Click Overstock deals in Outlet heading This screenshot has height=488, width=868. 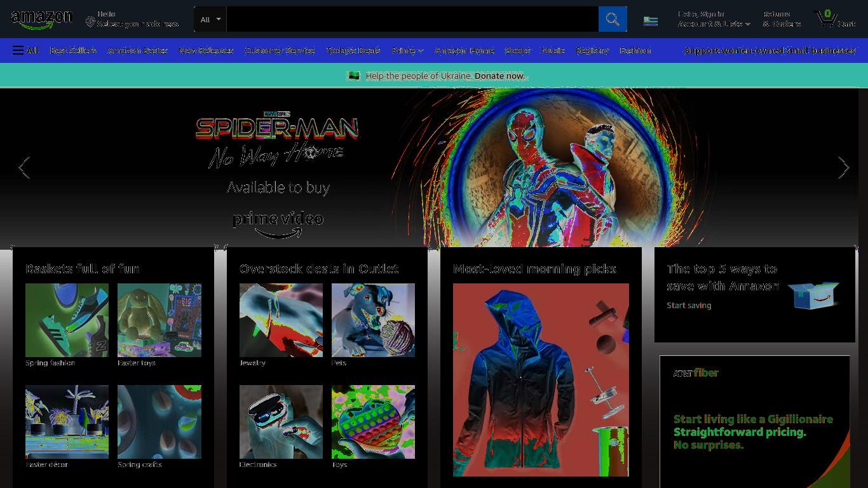pyautogui.click(x=319, y=269)
